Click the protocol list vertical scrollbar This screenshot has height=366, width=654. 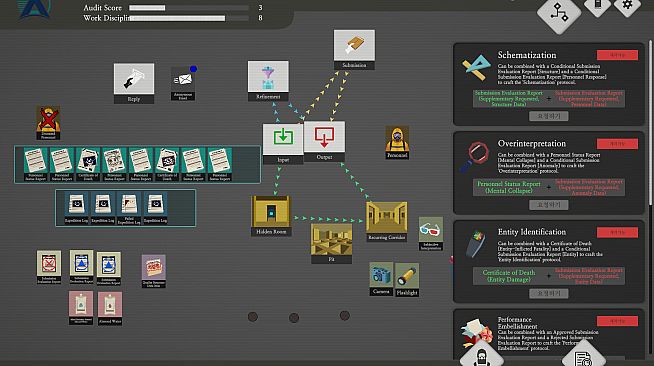pos(650,123)
